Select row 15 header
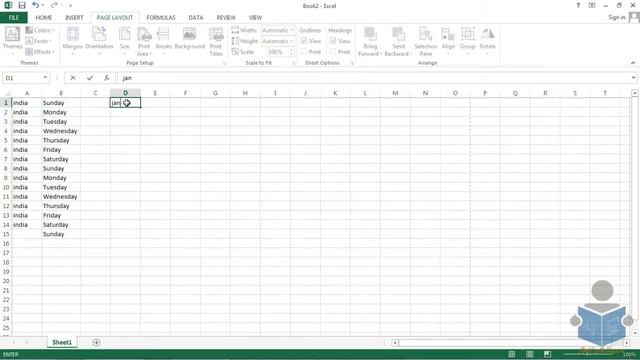The height and width of the screenshot is (360, 640). click(6, 234)
